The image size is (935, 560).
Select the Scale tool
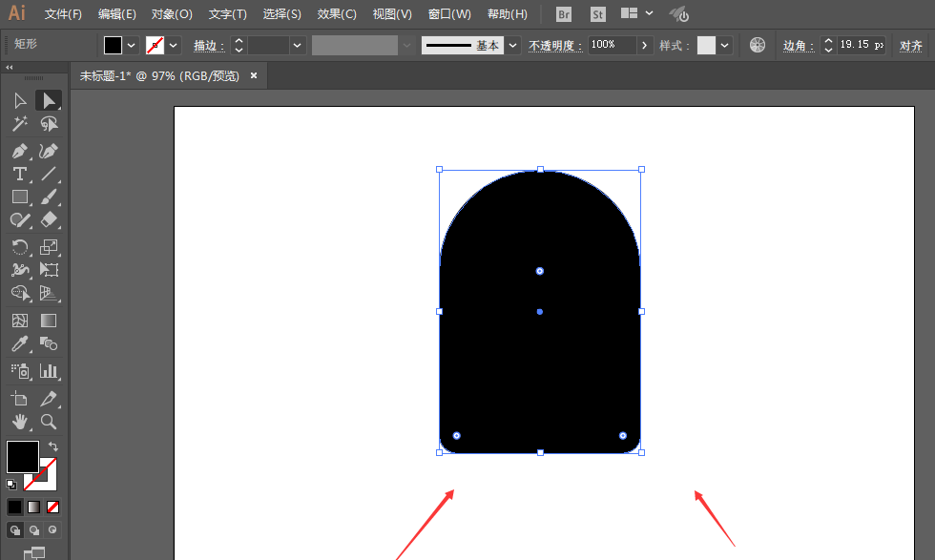(49, 247)
